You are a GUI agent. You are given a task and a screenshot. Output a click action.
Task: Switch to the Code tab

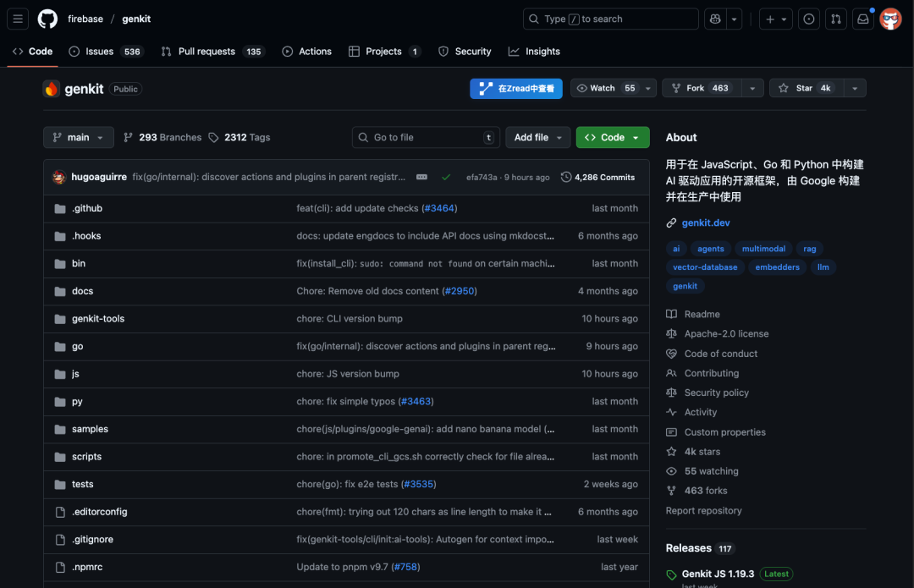coord(33,52)
